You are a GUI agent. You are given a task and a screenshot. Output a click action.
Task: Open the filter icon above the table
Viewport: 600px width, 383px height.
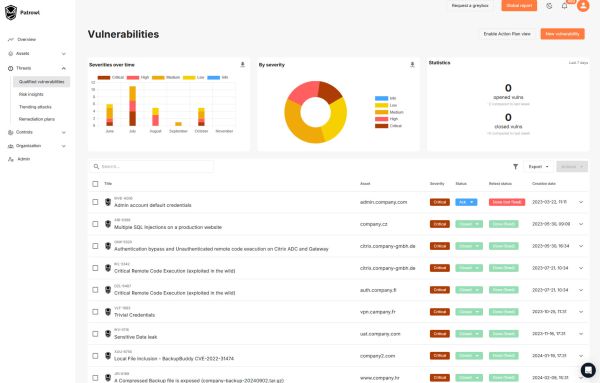click(515, 166)
